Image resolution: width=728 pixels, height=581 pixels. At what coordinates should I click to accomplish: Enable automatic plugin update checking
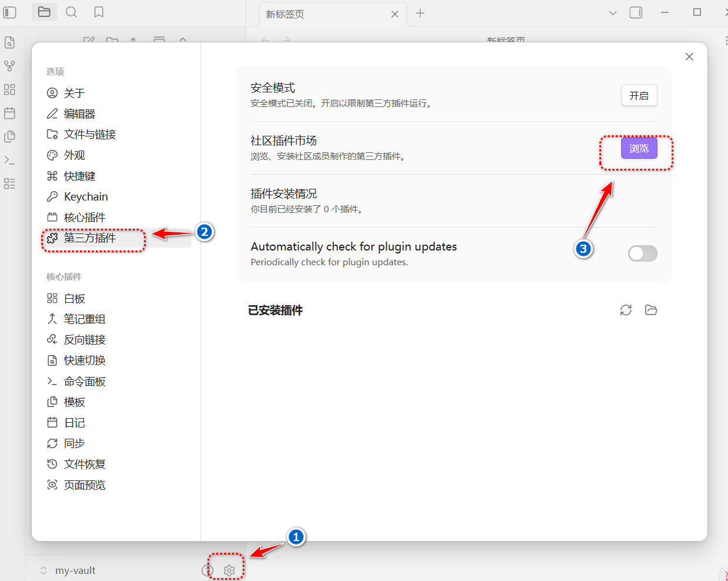click(x=642, y=253)
